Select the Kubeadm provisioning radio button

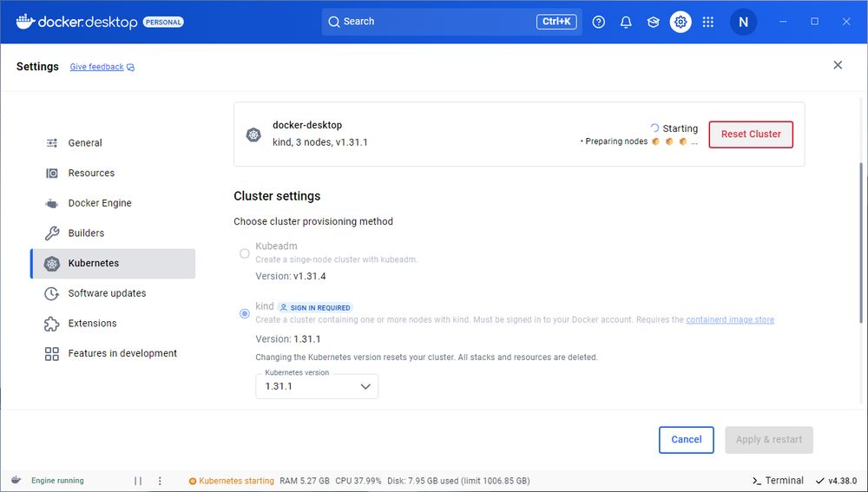(x=244, y=253)
